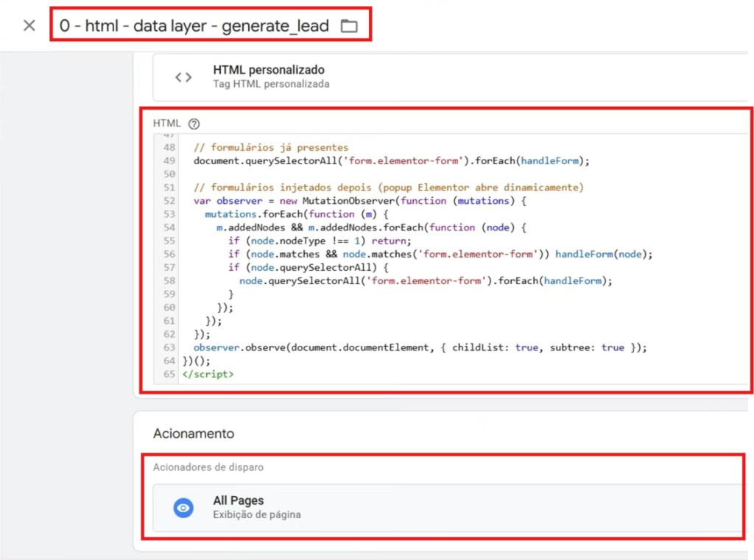Click the code brackets icon for HTML personalizado
The image size is (754, 560).
coord(183,77)
